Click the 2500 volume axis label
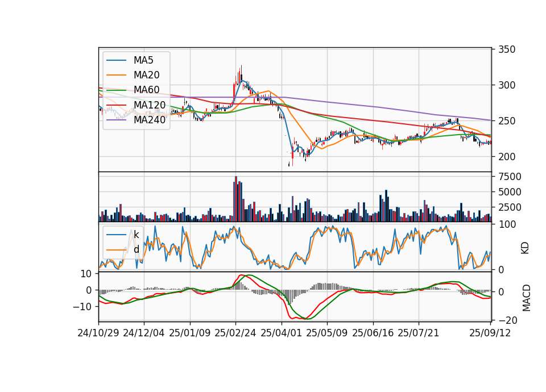Screen dimensions: 546x392 tap(510, 207)
